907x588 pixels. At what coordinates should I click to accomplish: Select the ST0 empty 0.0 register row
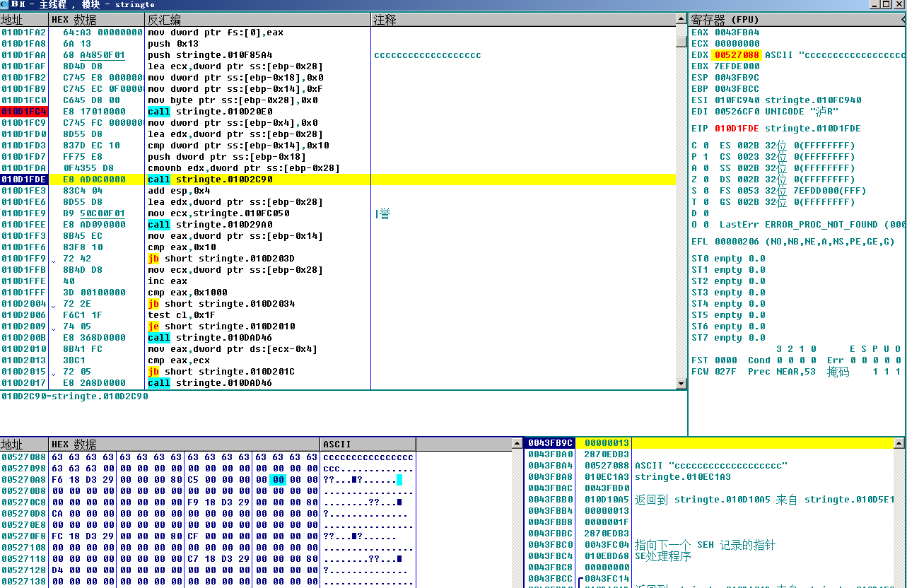(x=728, y=259)
